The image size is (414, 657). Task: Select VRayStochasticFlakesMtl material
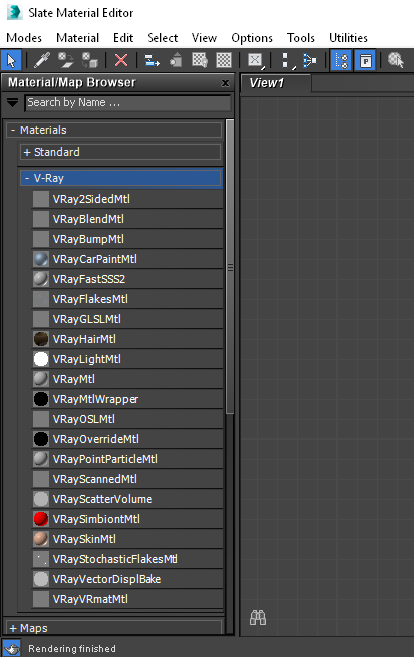tap(127, 559)
